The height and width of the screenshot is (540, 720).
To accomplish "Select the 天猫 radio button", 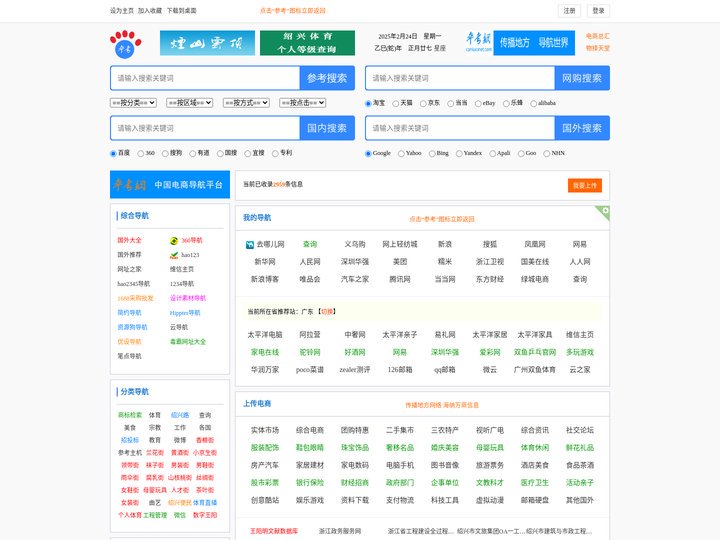I will 395,104.
